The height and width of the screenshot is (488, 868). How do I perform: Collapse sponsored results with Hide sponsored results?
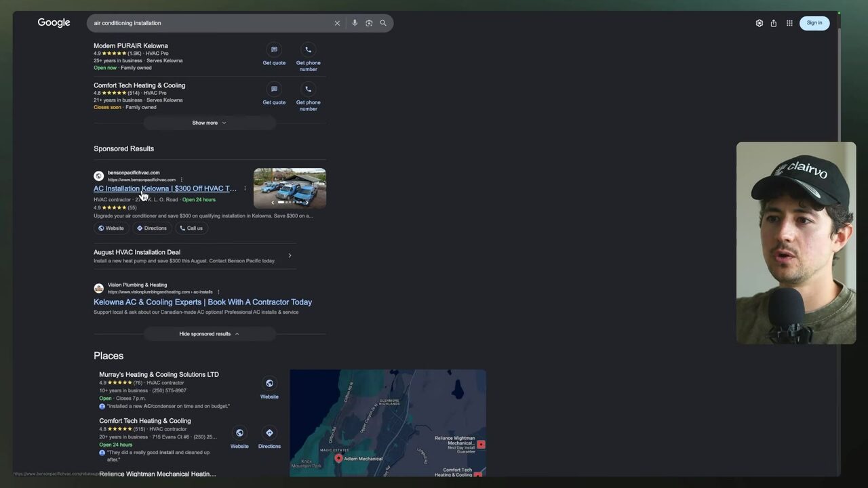210,333
